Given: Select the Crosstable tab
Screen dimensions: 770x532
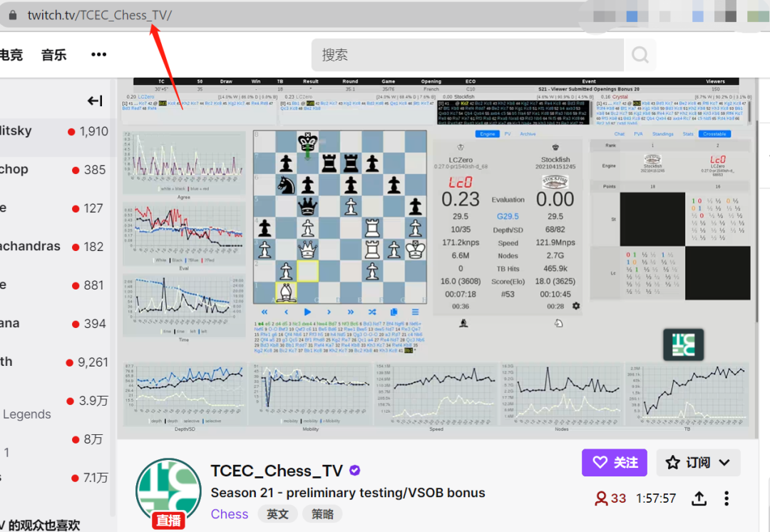Looking at the screenshot, I should [714, 133].
